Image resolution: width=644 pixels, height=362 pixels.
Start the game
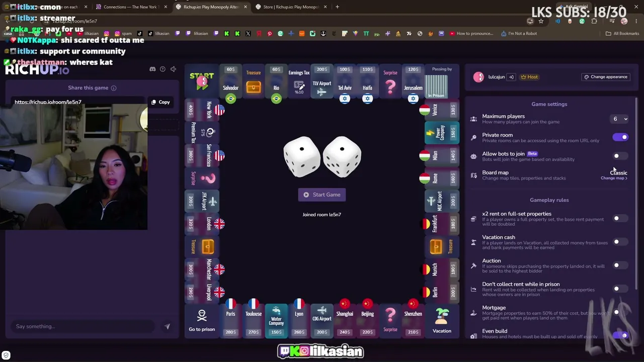coord(322,195)
